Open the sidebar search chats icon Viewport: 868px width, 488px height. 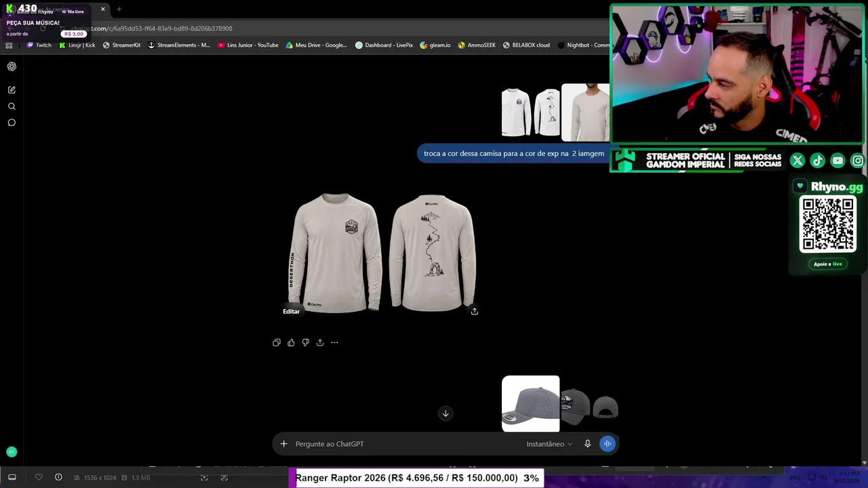(12, 106)
